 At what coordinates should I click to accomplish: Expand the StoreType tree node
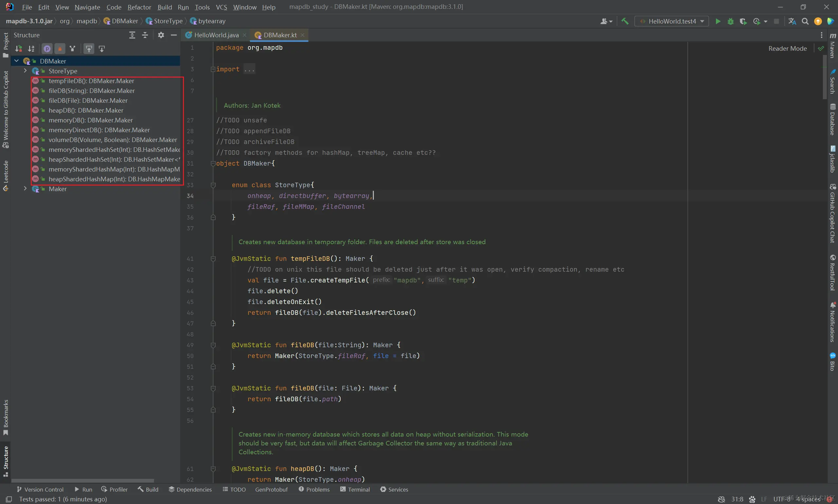coord(25,71)
